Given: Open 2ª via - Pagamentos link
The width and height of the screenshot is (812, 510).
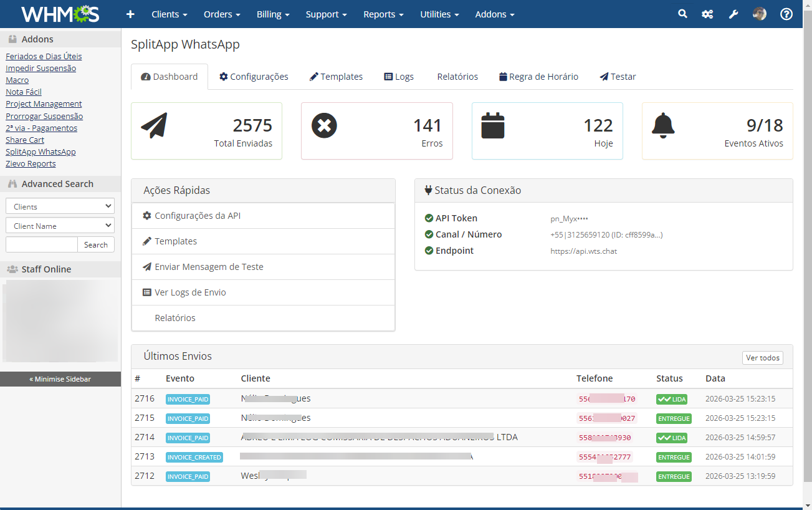Looking at the screenshot, I should tap(41, 128).
